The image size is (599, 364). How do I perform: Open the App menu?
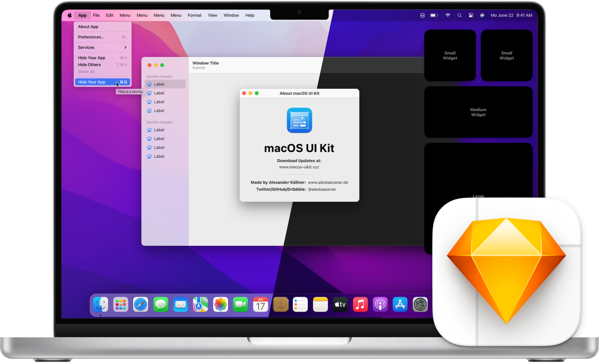pyautogui.click(x=82, y=15)
